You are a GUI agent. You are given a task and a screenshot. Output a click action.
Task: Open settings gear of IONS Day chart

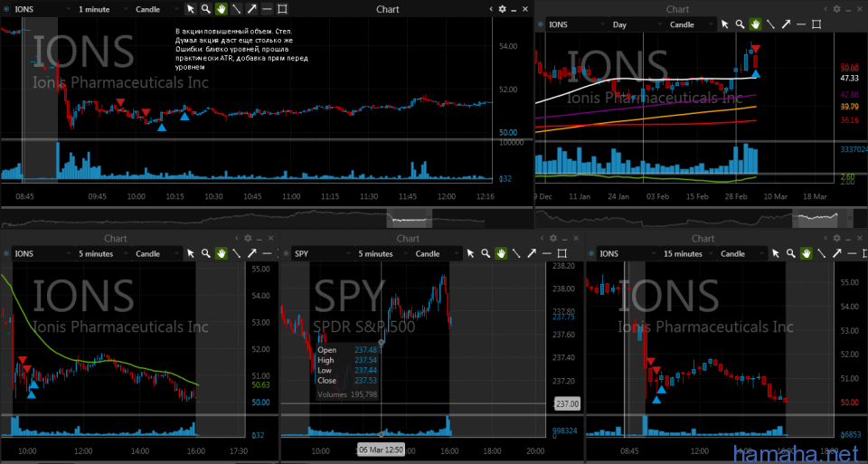(836, 9)
